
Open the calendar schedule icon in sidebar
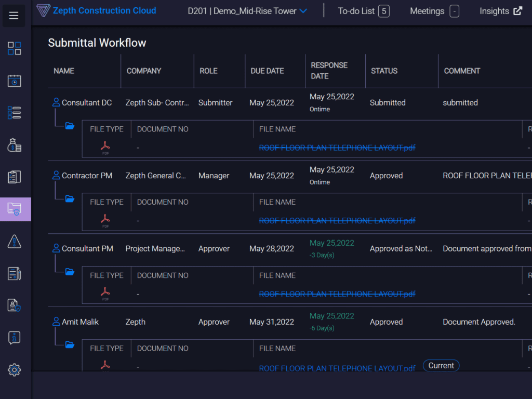pos(15,81)
